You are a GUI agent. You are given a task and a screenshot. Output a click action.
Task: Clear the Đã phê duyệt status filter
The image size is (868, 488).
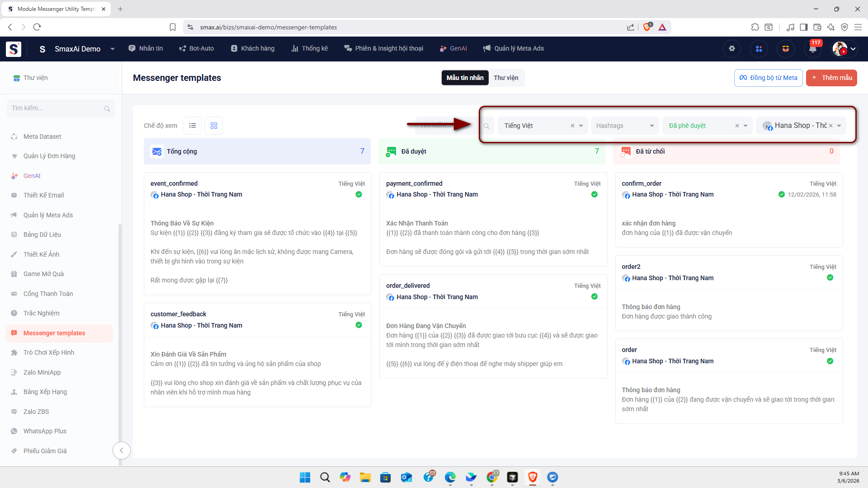click(x=737, y=126)
